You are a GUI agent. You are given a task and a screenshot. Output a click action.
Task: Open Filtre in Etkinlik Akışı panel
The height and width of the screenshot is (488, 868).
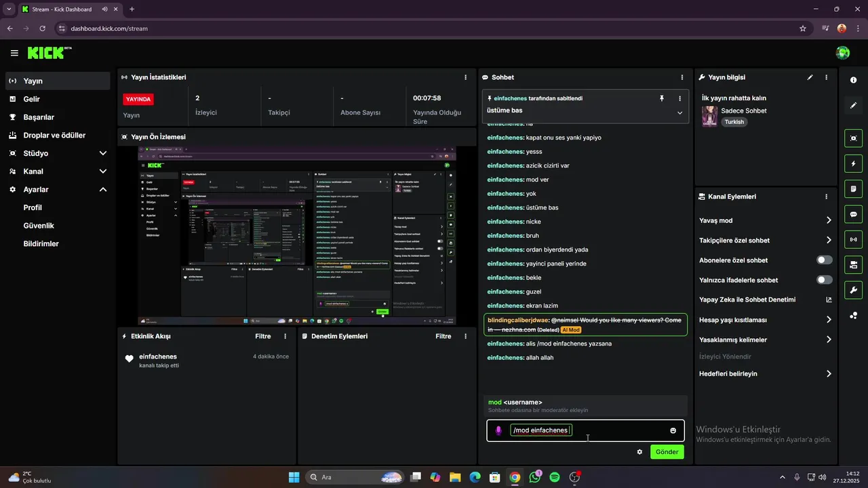point(263,336)
